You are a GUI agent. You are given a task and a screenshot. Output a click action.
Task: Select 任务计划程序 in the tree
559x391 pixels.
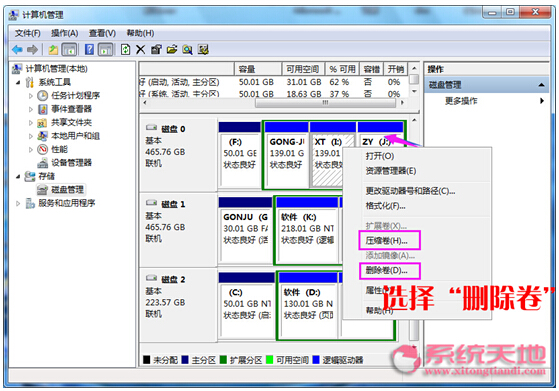click(76, 96)
